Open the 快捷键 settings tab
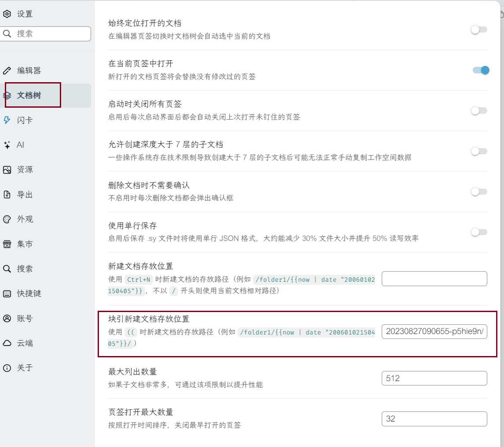 point(46,294)
